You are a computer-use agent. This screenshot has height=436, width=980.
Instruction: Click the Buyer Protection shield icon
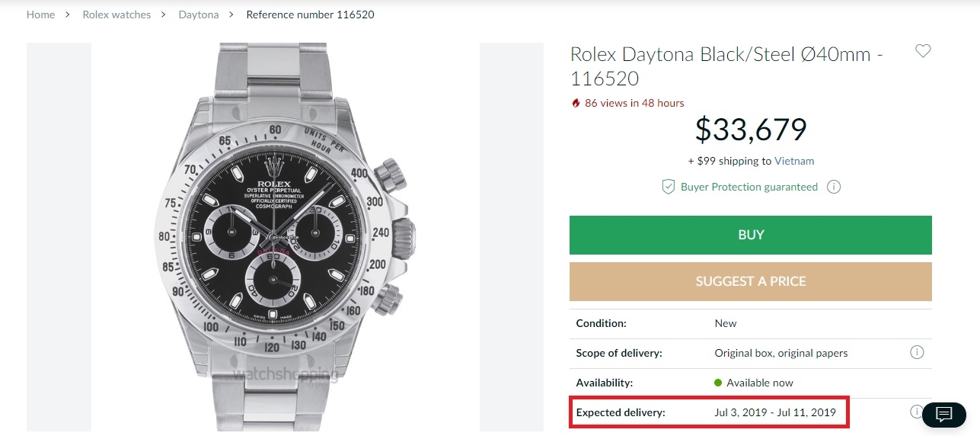[x=668, y=187]
